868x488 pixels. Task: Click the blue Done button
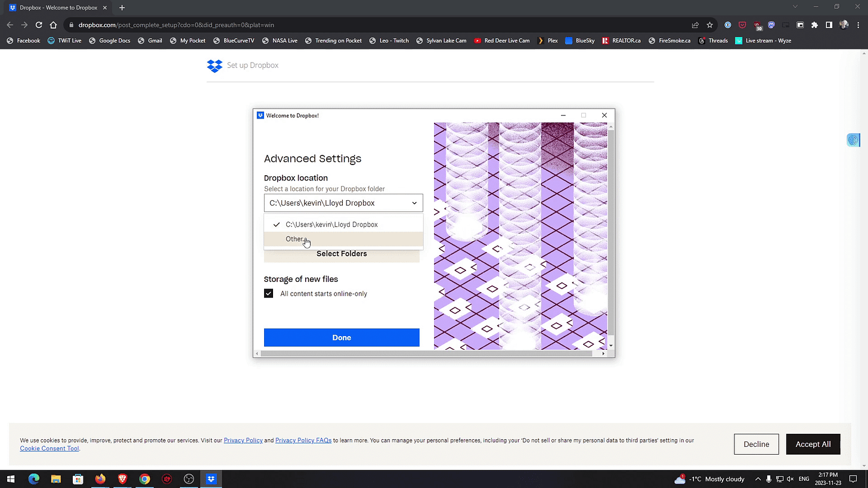(342, 337)
